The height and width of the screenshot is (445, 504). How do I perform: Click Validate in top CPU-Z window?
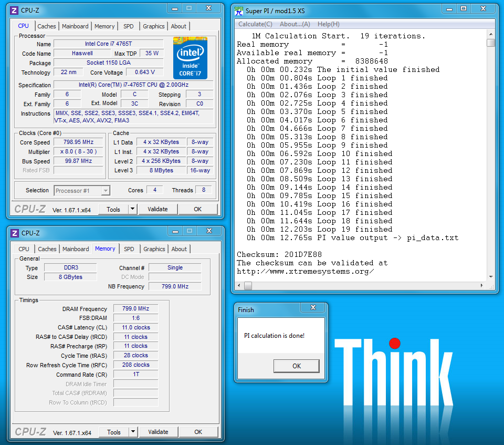pyautogui.click(x=158, y=210)
